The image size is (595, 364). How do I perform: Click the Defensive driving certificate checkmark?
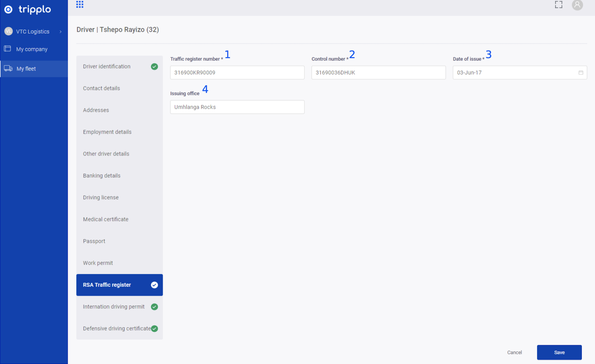click(x=154, y=328)
